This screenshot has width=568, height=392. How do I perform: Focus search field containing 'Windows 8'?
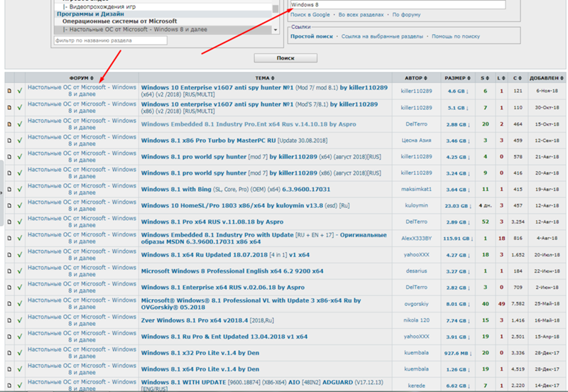click(398, 5)
